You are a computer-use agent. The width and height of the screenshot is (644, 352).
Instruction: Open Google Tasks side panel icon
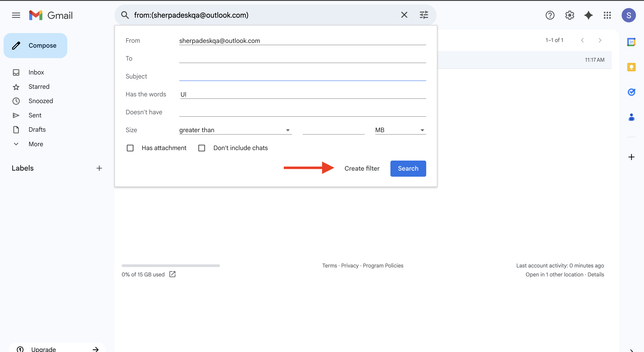pos(631,92)
